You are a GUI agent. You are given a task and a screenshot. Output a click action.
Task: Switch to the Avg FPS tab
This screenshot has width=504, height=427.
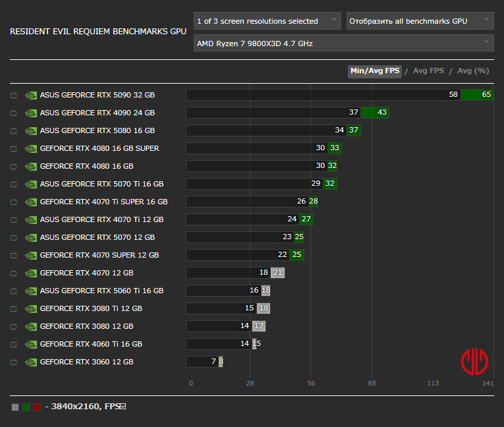tap(428, 71)
